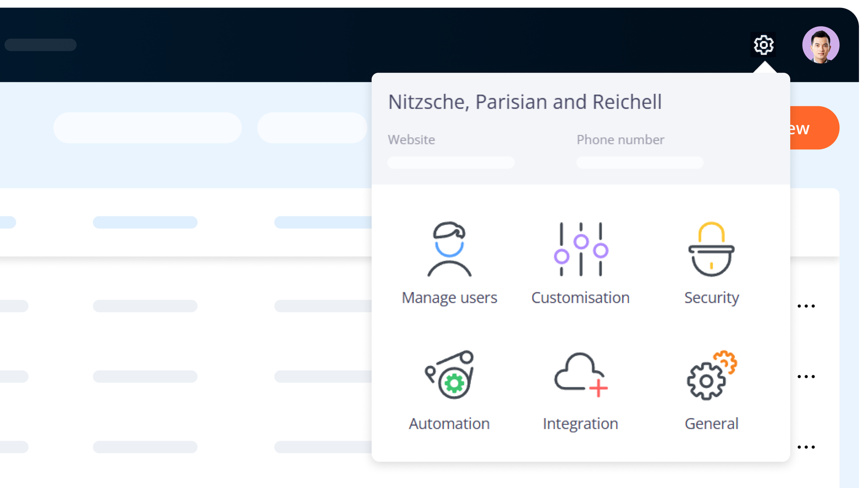The height and width of the screenshot is (488, 868).
Task: Open the Customisation sliders icon
Action: [581, 249]
